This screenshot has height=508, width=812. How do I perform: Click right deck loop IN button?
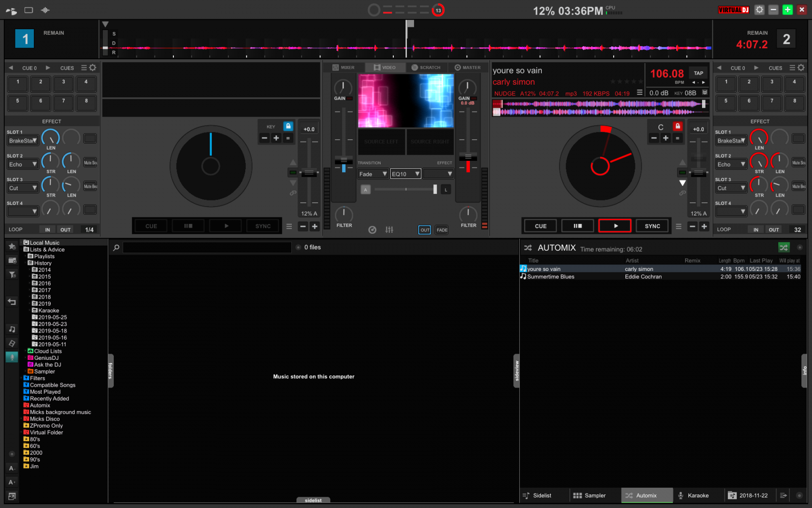[x=756, y=230]
